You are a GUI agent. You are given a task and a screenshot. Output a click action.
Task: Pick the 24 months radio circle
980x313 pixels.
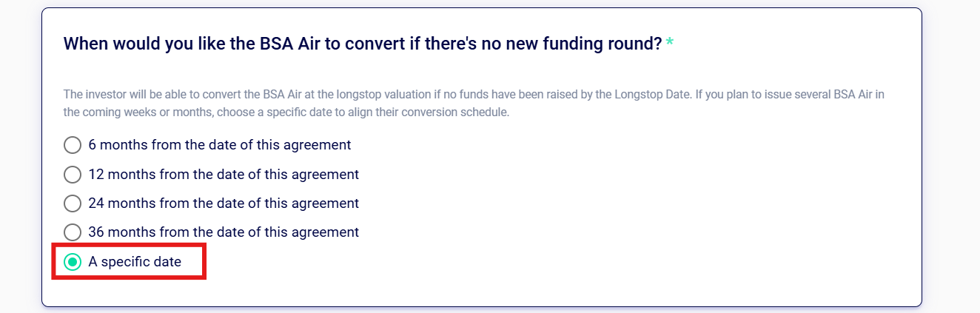pos(73,203)
